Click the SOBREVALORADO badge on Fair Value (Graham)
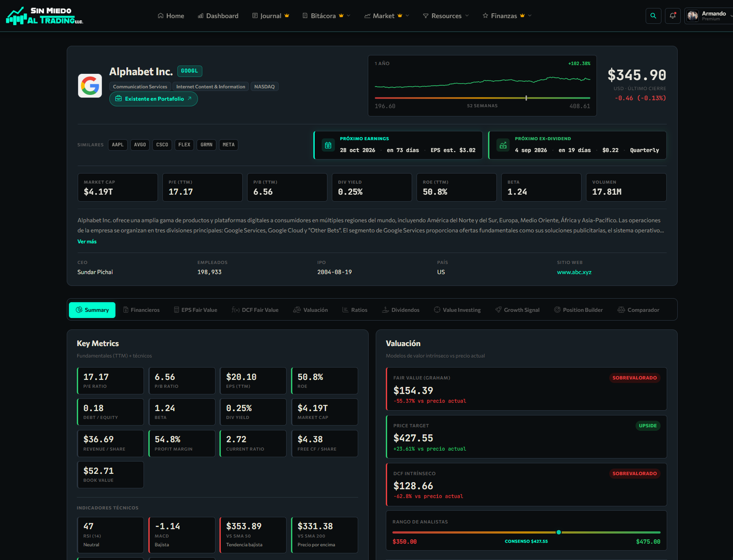The height and width of the screenshot is (560, 733). tap(635, 378)
